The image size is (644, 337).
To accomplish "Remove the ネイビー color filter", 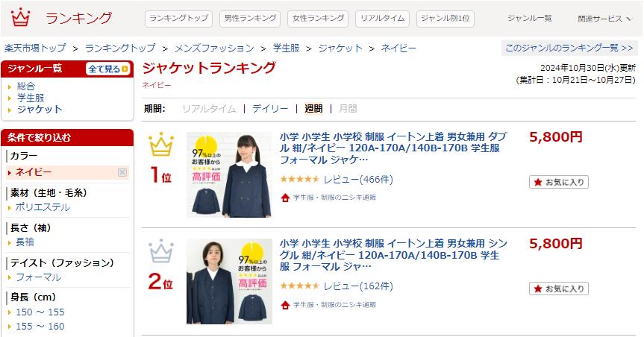I will [122, 172].
